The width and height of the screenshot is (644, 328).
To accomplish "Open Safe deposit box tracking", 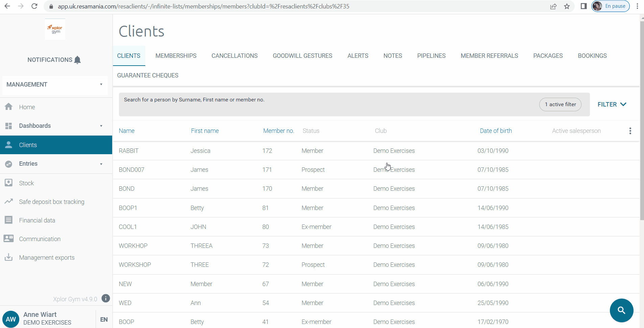I will pyautogui.click(x=51, y=202).
